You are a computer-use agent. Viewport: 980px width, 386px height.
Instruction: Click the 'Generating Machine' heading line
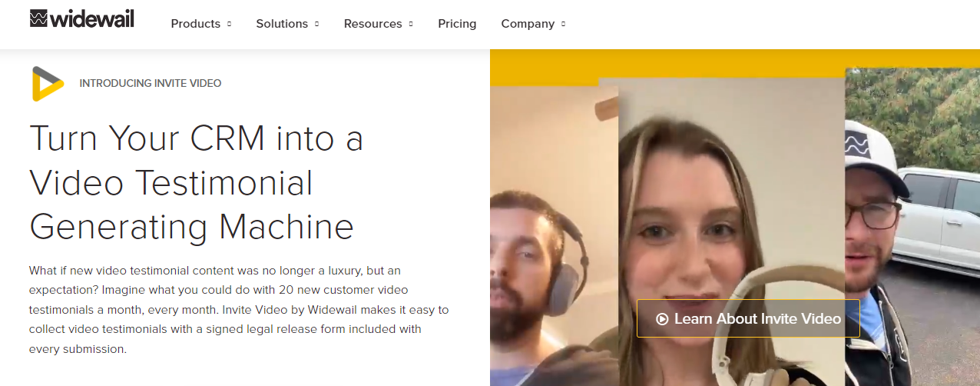(x=191, y=226)
